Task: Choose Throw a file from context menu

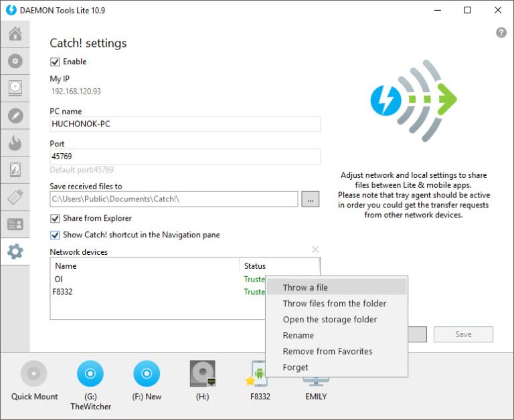Action: (x=305, y=288)
